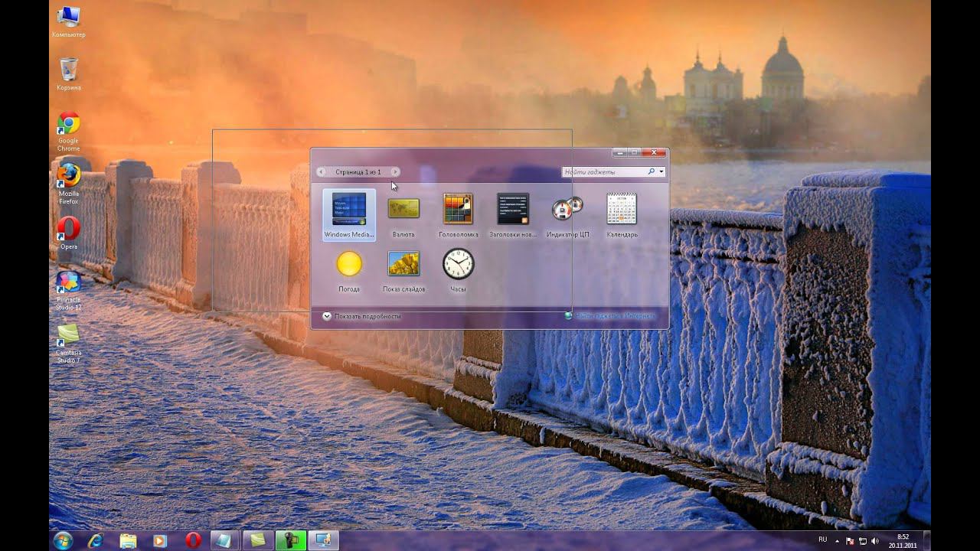
Task: Click the RU language indicator
Action: [823, 540]
